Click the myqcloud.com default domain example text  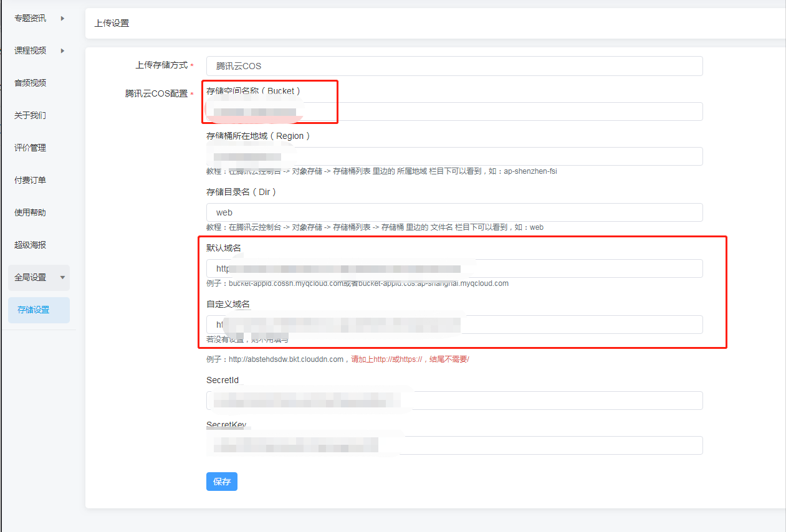[357, 283]
